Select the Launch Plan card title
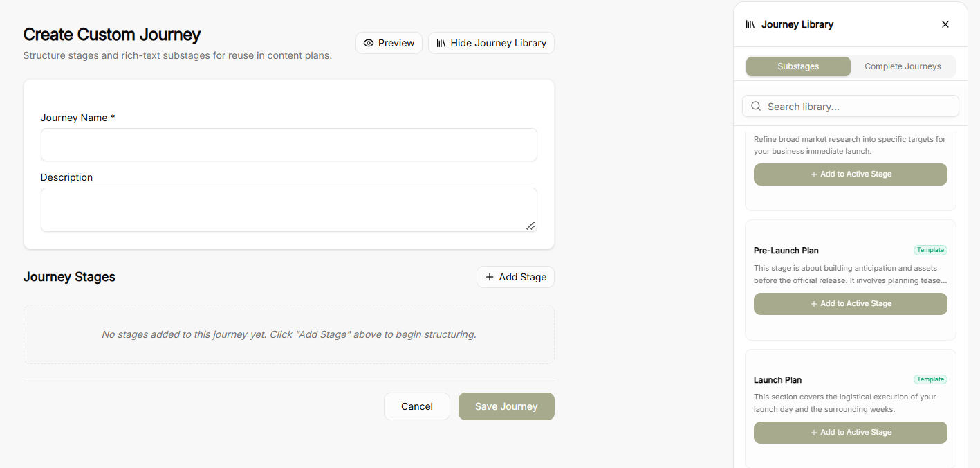This screenshot has height=468, width=980. [777, 380]
